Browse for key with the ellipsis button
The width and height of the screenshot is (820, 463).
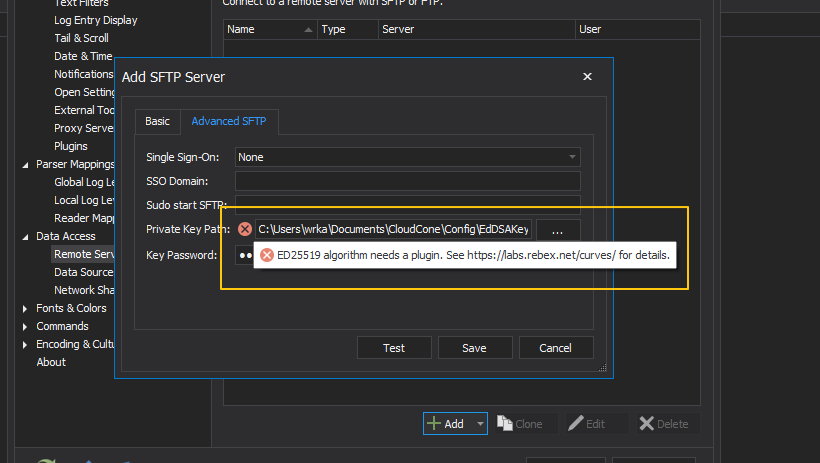557,230
